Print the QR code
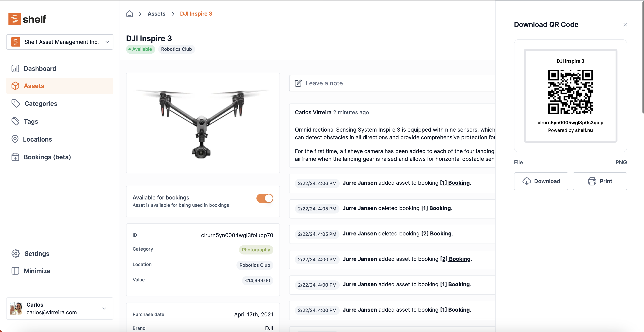The width and height of the screenshot is (644, 332). click(600, 181)
